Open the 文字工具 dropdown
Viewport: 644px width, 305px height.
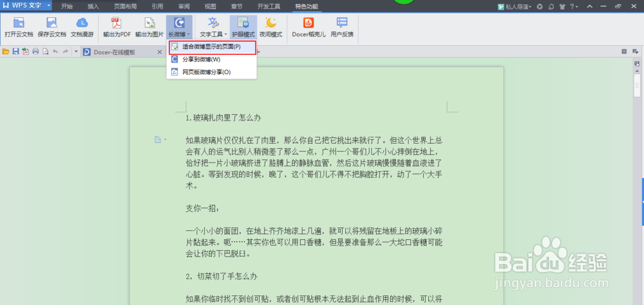[x=213, y=28]
